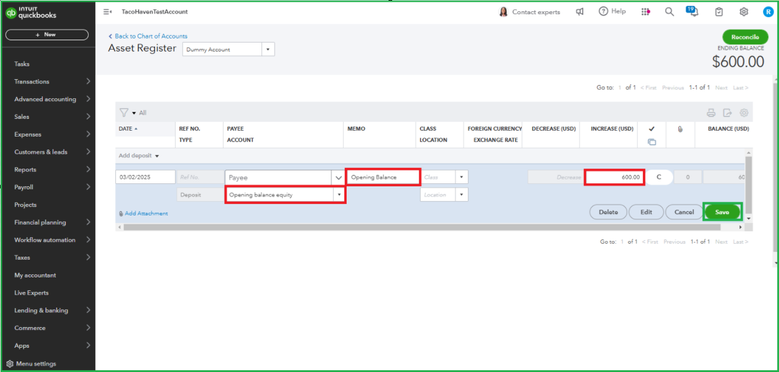Open the notifications chat icon with badge
779x372 pixels.
(693, 11)
